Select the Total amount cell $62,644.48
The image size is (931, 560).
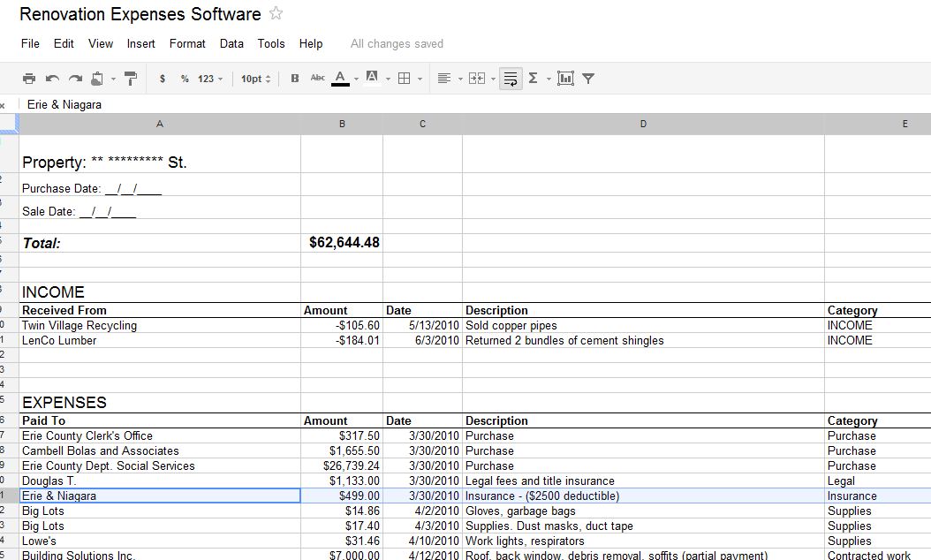pos(342,243)
